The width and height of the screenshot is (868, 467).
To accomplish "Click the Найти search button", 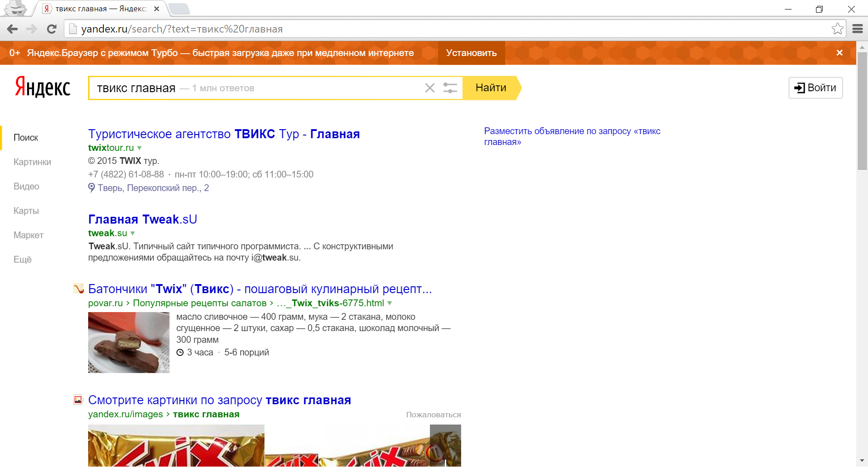I will pos(491,88).
